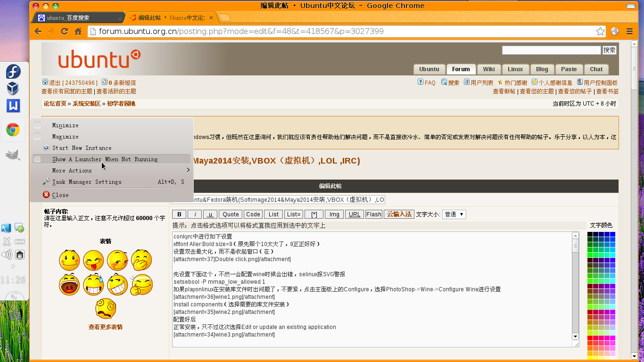Apply bold with the B button
The height and width of the screenshot is (362, 644).
pos(179,214)
